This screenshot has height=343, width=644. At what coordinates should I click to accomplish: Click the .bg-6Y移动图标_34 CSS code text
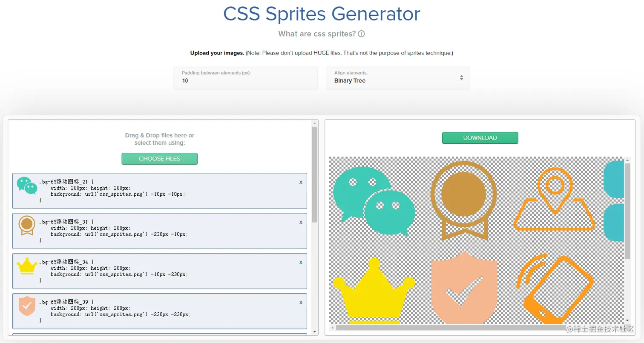pos(112,271)
